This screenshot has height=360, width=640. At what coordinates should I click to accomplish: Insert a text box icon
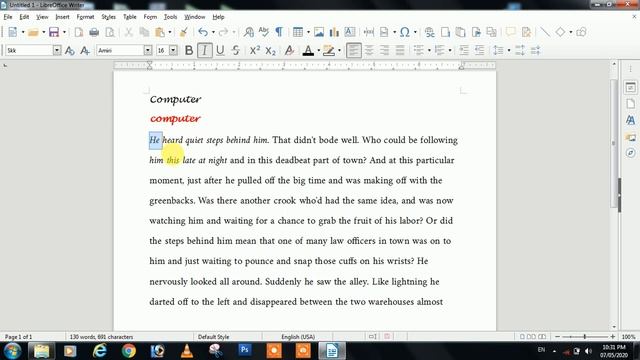point(350,32)
